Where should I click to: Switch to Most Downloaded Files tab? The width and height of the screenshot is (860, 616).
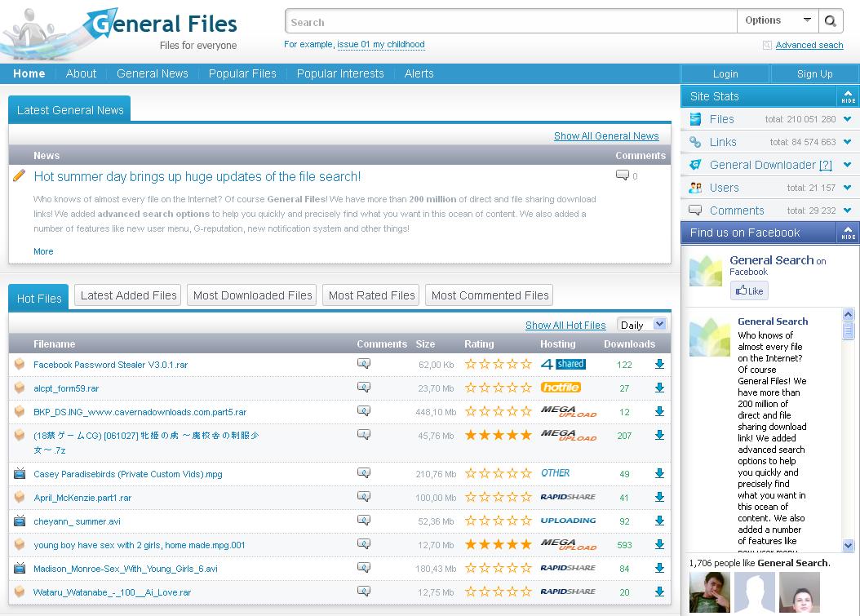coord(252,295)
